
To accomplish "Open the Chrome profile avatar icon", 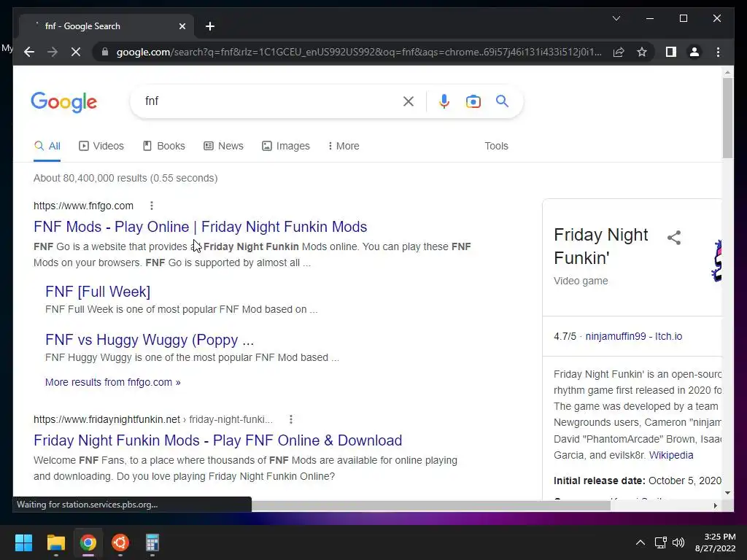I will tap(694, 52).
